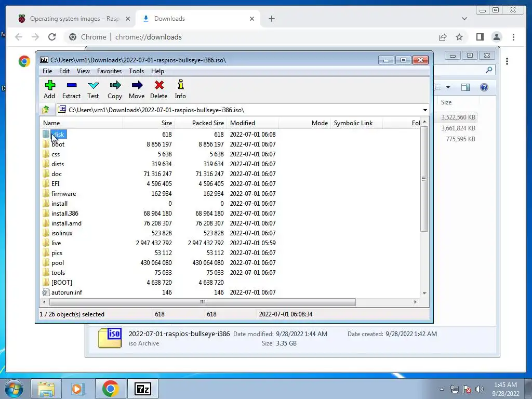Image resolution: width=532 pixels, height=399 pixels.
Task: Click the Info toolbar button
Action: (x=180, y=89)
